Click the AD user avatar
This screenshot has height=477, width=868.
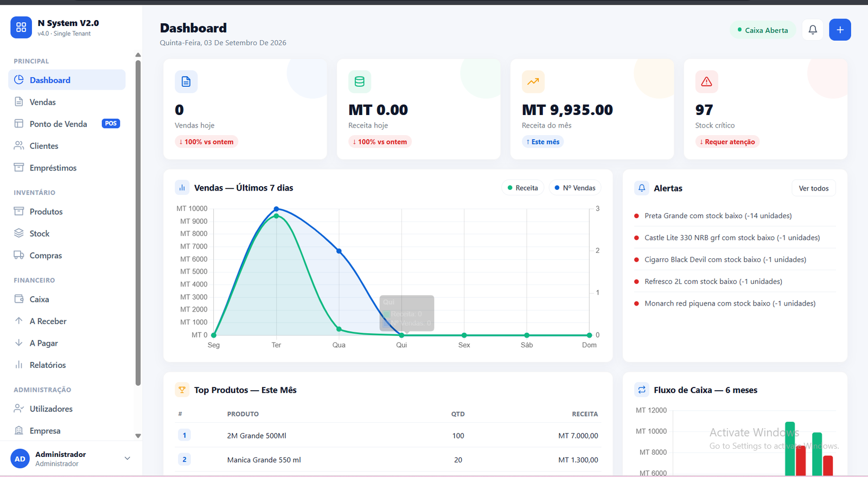[20, 459]
